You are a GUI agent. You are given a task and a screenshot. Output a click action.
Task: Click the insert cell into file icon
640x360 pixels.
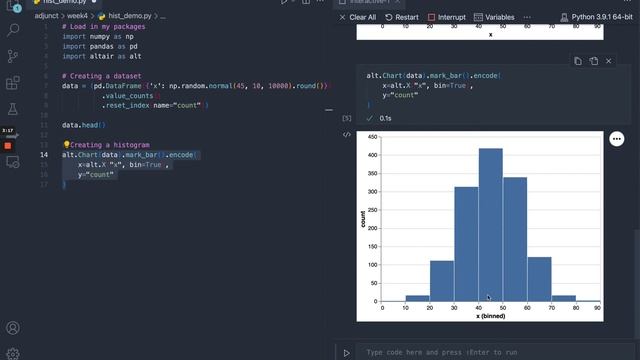click(593, 61)
